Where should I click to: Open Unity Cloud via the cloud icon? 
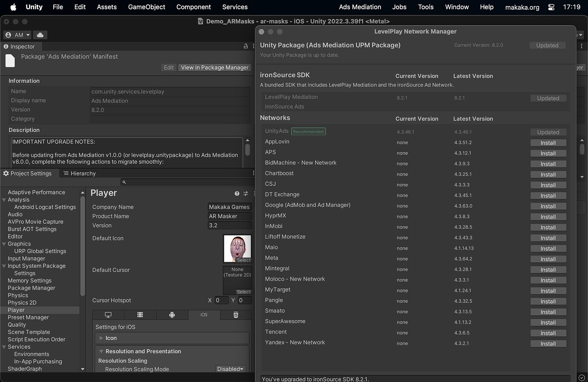click(40, 35)
